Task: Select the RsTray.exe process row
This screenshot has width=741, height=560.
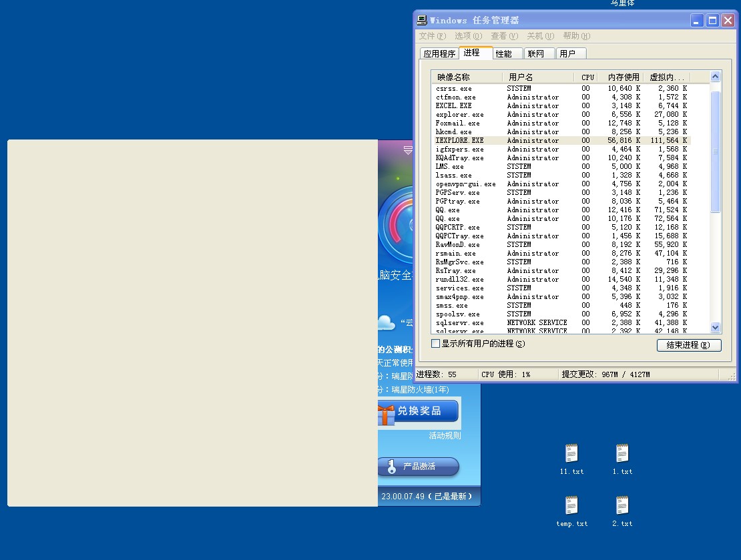Action: tap(561, 270)
